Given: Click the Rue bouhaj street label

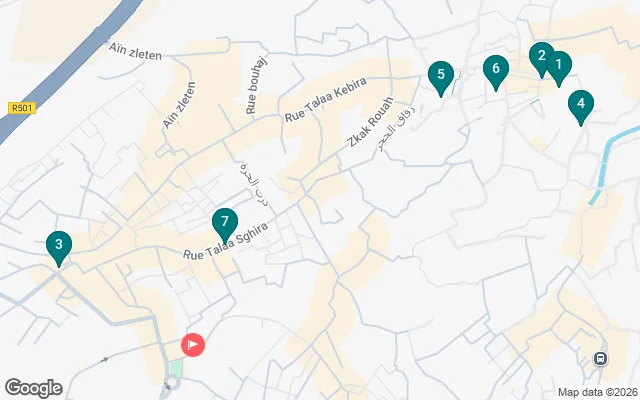Looking at the screenshot, I should coord(256,86).
